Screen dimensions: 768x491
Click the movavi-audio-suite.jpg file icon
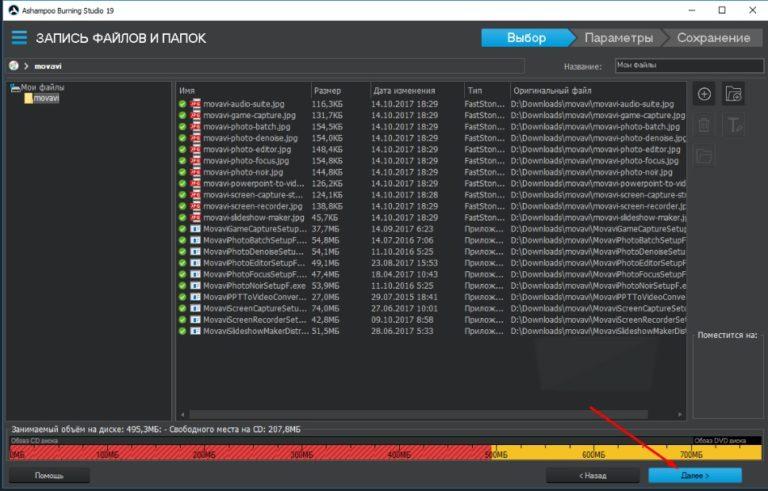[x=196, y=103]
